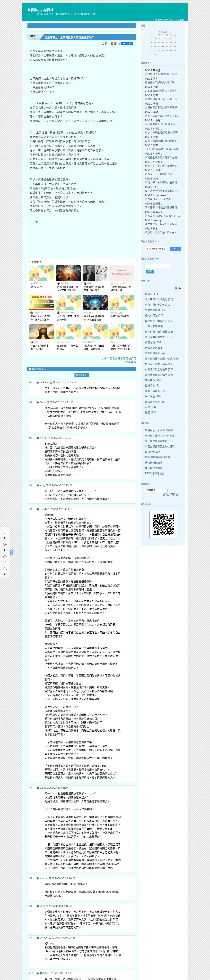Share post via Plurk icon

tap(115, 44)
